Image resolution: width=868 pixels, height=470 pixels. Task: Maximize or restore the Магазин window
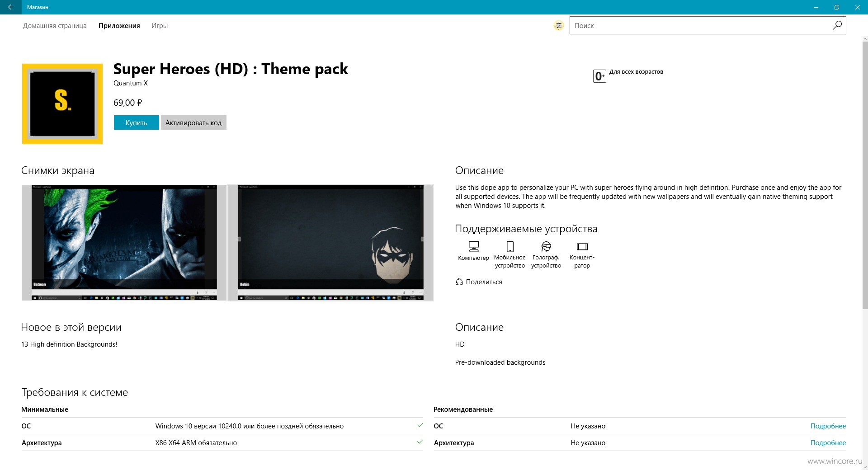(836, 7)
